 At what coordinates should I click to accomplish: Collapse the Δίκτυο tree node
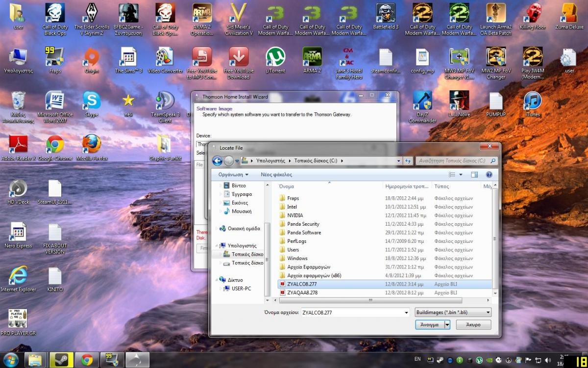(x=217, y=280)
